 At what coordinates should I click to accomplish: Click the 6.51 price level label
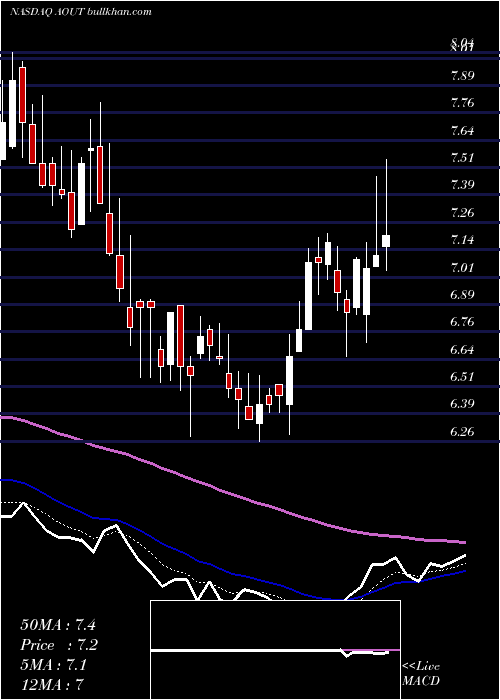coord(462,377)
